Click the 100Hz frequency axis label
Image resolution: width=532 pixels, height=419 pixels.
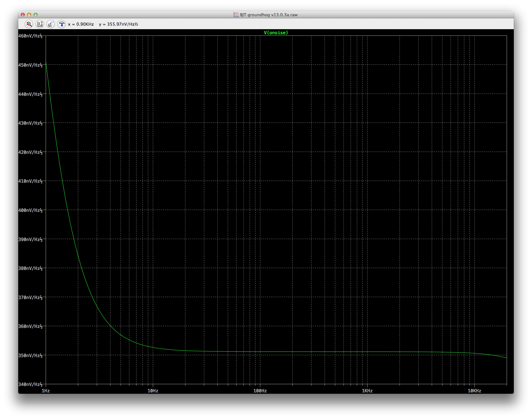tap(260, 391)
